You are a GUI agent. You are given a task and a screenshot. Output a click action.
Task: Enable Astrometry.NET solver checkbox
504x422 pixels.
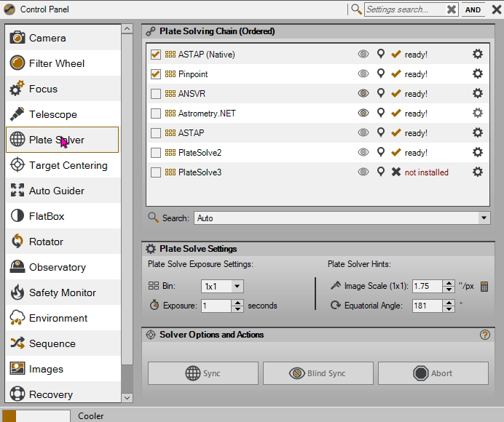tap(156, 114)
